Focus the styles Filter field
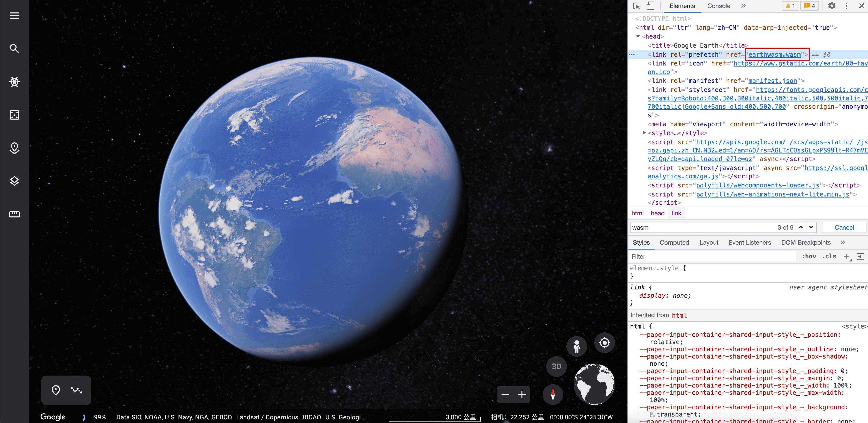This screenshot has width=868, height=423. (713, 257)
